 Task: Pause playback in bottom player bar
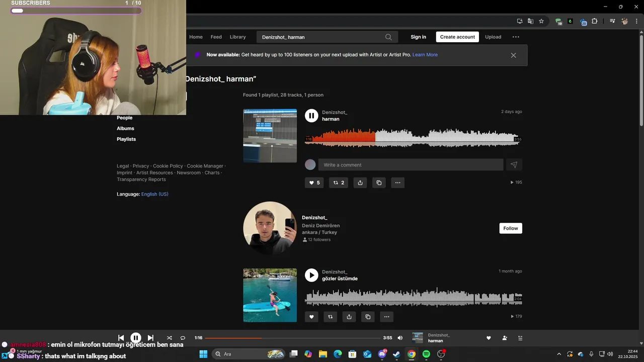click(136, 338)
